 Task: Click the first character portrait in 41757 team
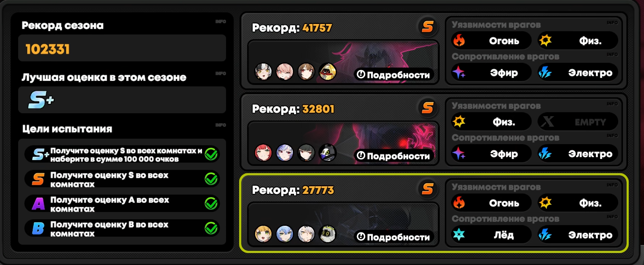tap(263, 72)
